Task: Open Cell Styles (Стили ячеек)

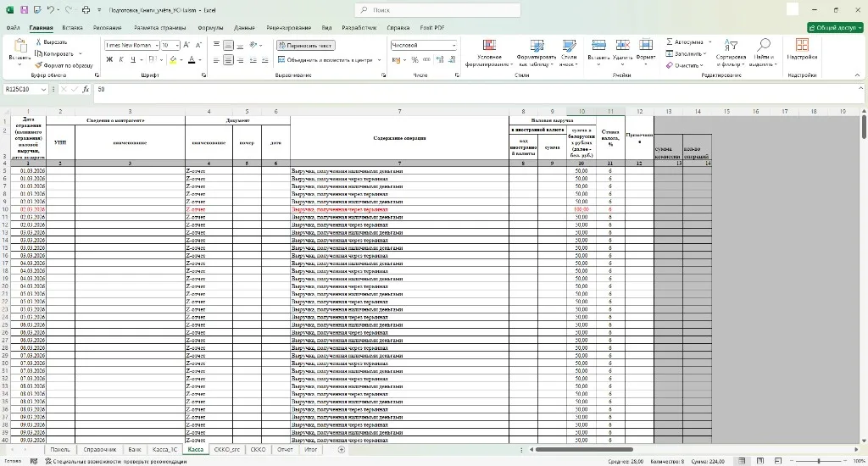Action: click(569, 53)
